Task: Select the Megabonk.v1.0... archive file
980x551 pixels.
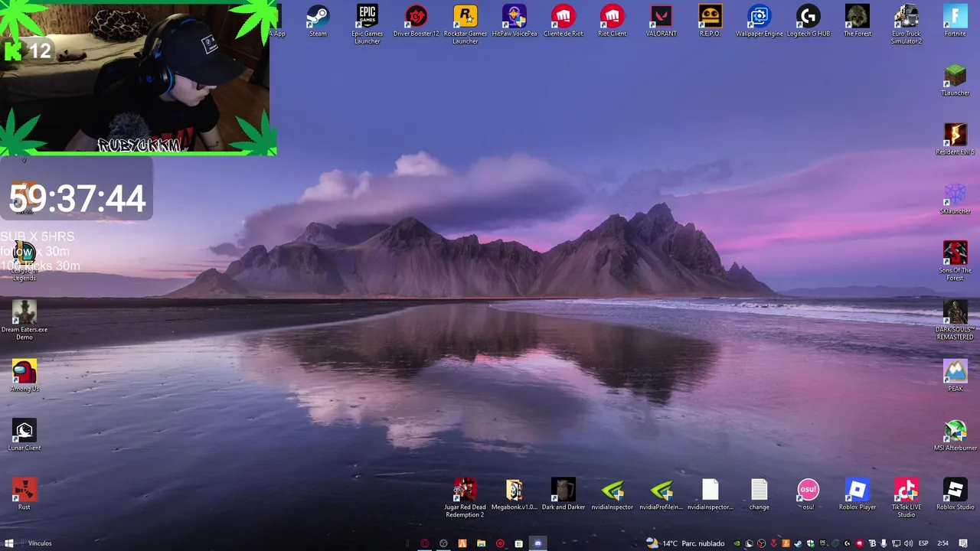Action: click(514, 494)
